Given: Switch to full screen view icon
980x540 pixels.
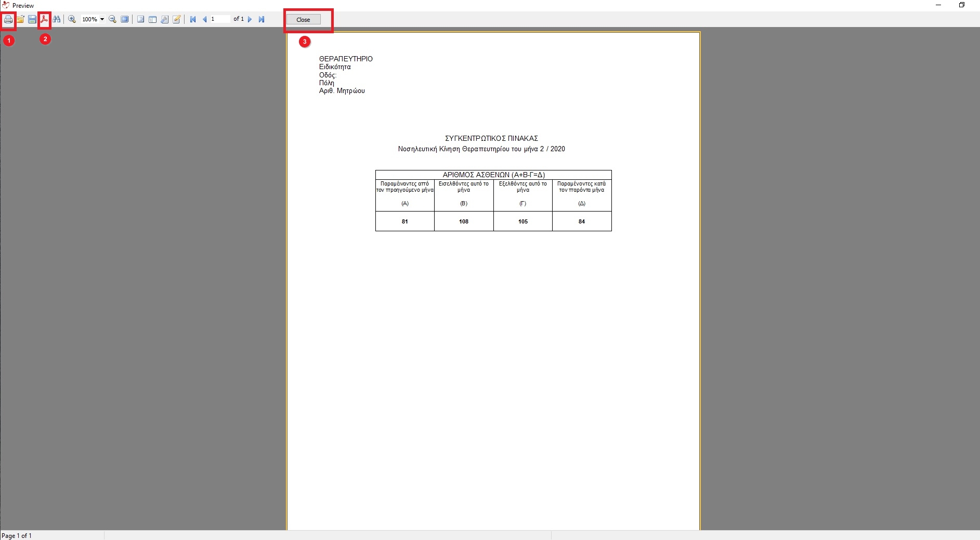Looking at the screenshot, I should point(125,19).
